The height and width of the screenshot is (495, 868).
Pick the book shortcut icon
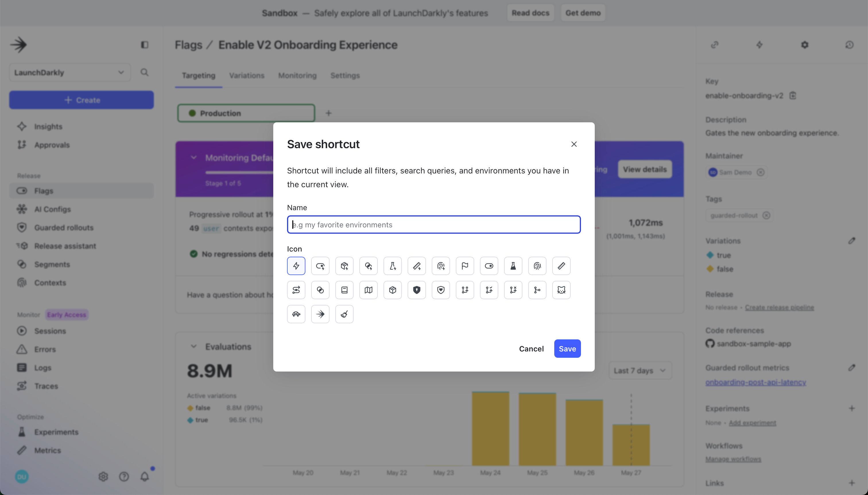click(344, 290)
